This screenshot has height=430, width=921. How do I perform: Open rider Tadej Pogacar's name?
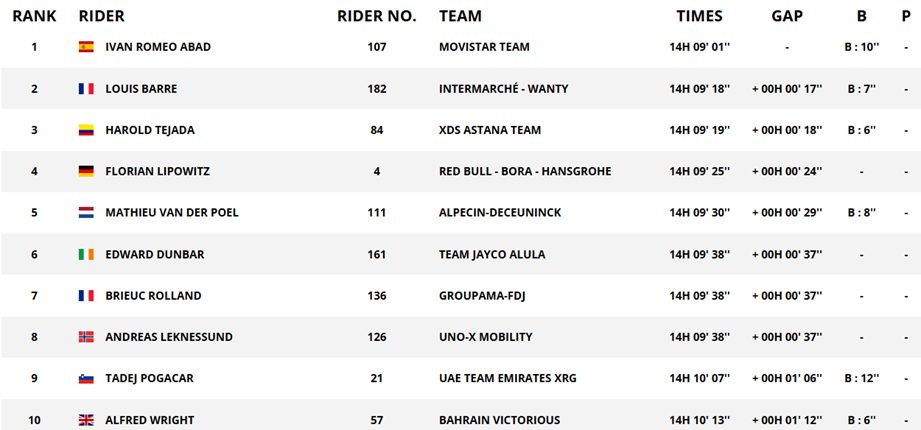pos(149,379)
